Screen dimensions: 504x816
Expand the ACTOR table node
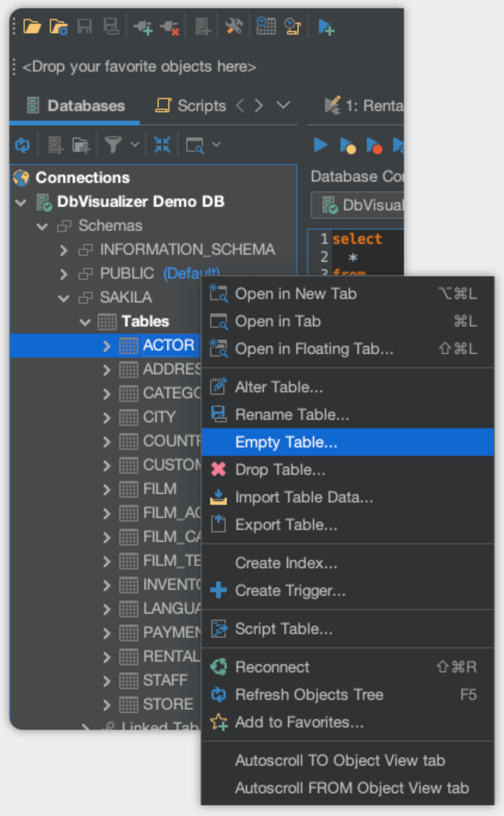107,346
